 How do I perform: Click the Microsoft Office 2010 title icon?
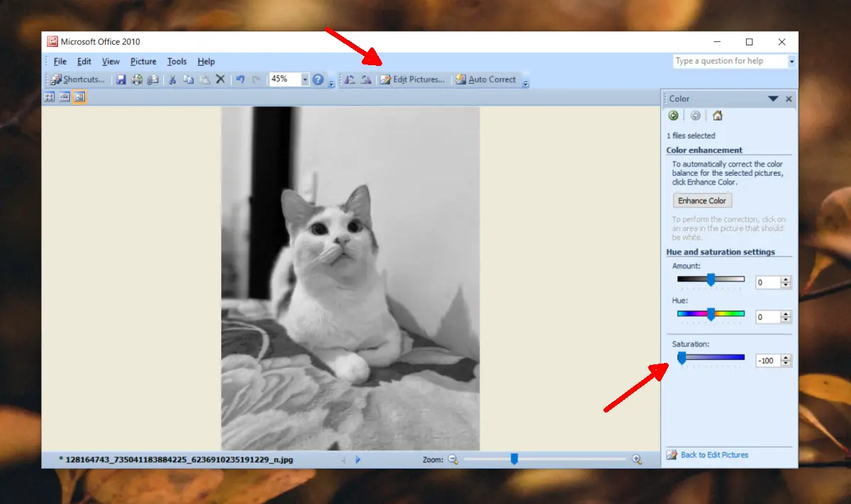[52, 42]
